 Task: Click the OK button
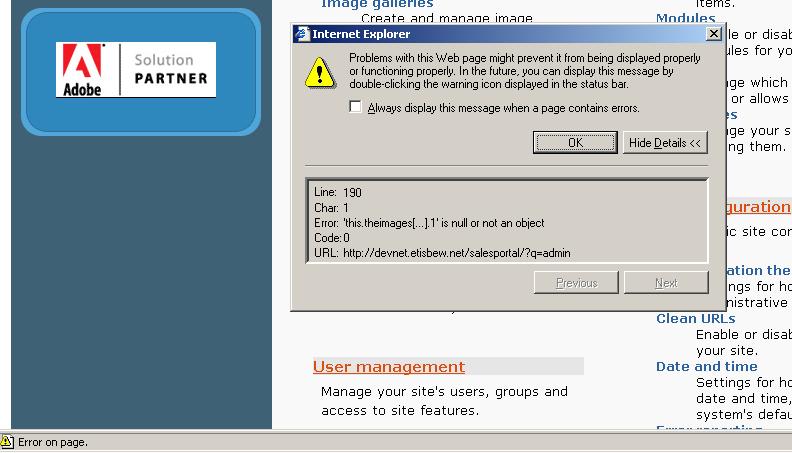tap(575, 142)
